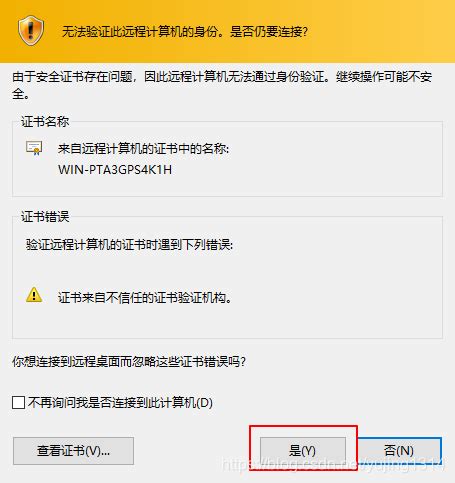Click the 证书名称 group label
Image resolution: width=455 pixels, height=483 pixels.
click(45, 122)
